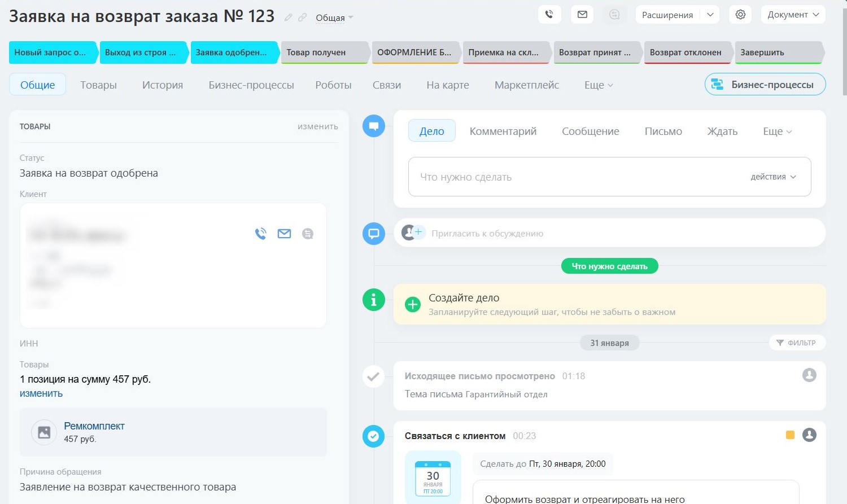847x504 pixels.
Task: Click the blue comment timeline icon
Action: pyautogui.click(x=373, y=233)
